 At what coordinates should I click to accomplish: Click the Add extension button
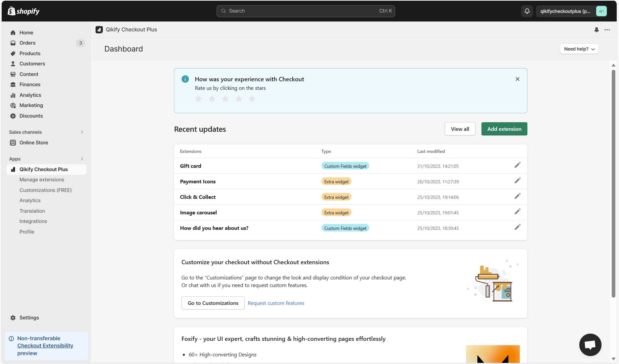pyautogui.click(x=504, y=129)
